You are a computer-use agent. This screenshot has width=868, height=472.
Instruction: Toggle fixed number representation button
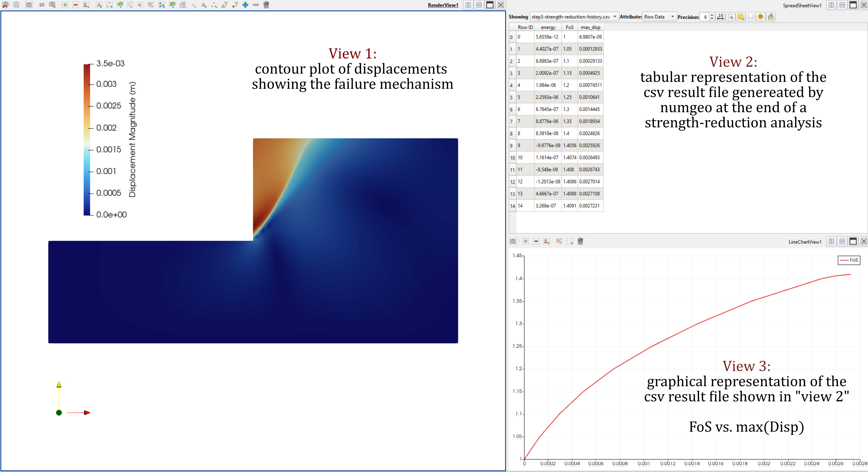[x=720, y=17]
